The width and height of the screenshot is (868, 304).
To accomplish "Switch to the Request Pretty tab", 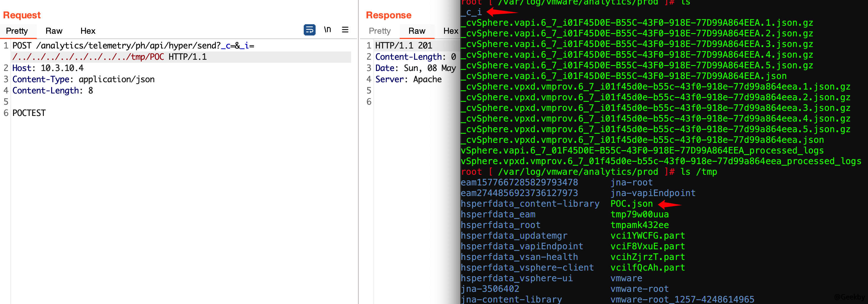I will 17,31.
